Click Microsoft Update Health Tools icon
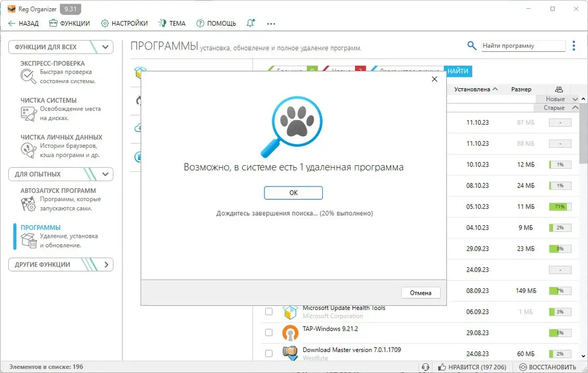This screenshot has height=373, width=588. (x=290, y=312)
